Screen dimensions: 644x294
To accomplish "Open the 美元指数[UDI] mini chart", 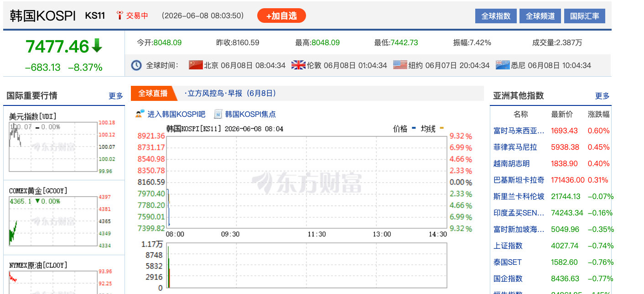I will coord(53,146).
